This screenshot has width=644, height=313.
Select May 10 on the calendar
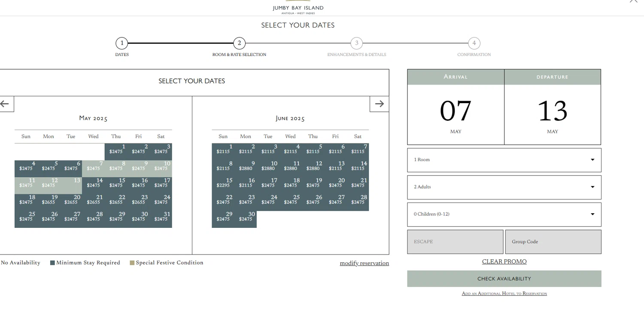[x=161, y=169]
